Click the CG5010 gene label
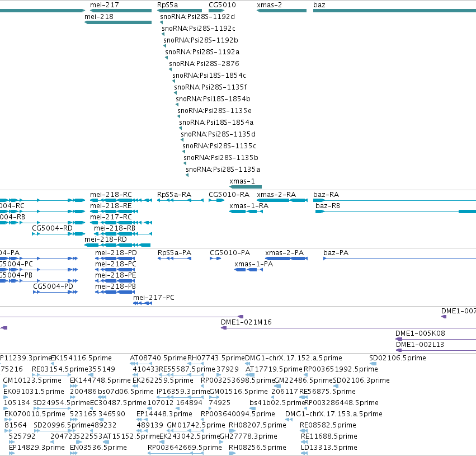 pyautogui.click(x=222, y=5)
